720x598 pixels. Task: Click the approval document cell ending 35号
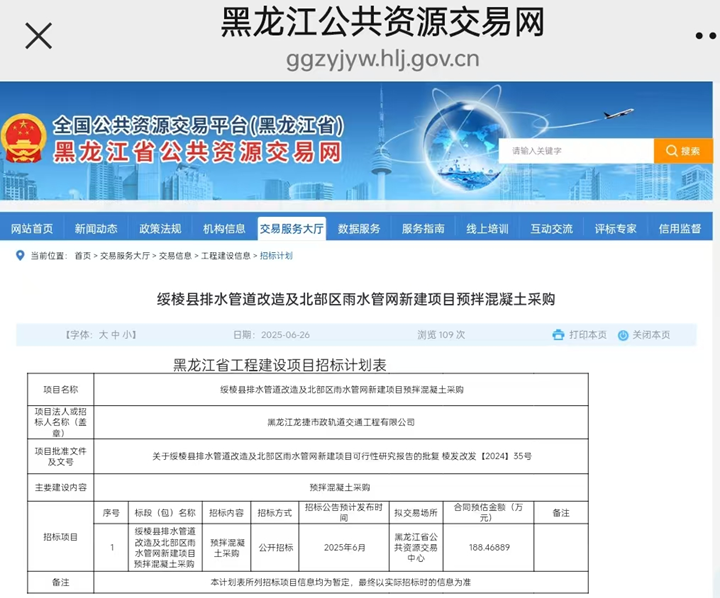[x=342, y=456]
